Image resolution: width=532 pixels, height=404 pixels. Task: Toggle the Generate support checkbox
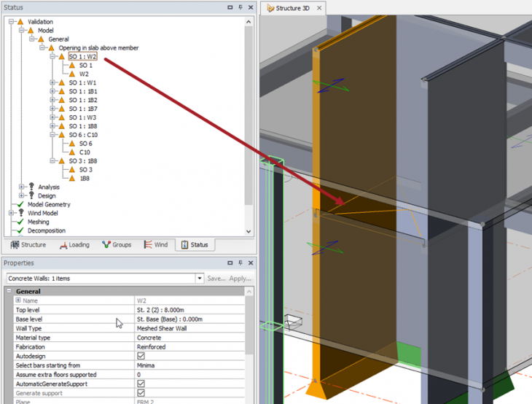coord(141,393)
